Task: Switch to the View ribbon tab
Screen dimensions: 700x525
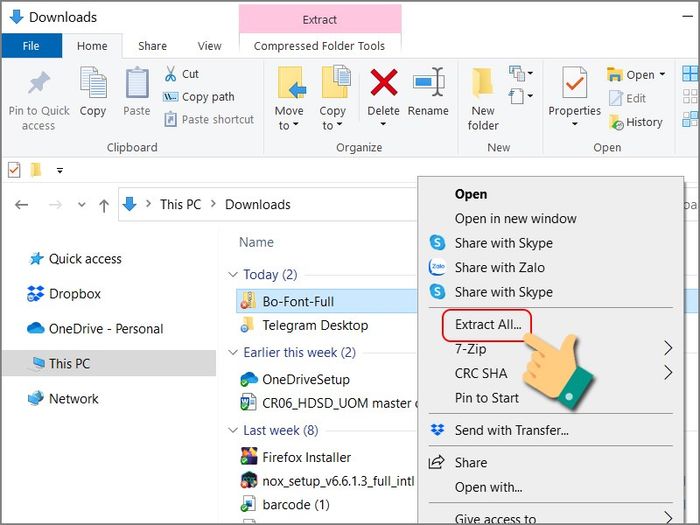Action: 209,46
